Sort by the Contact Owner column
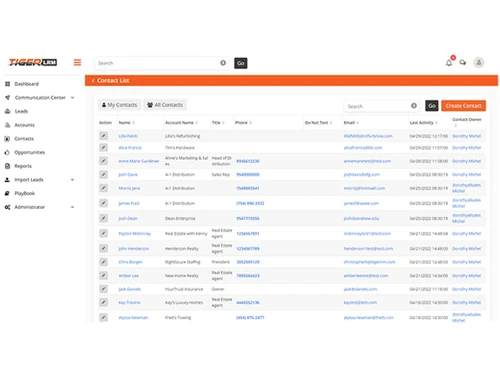500x375 pixels. tap(467, 122)
